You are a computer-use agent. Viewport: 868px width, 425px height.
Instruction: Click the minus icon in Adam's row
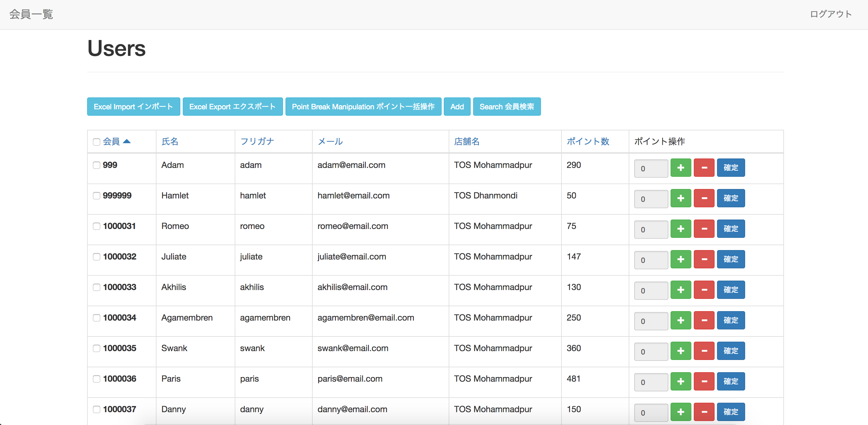click(704, 168)
